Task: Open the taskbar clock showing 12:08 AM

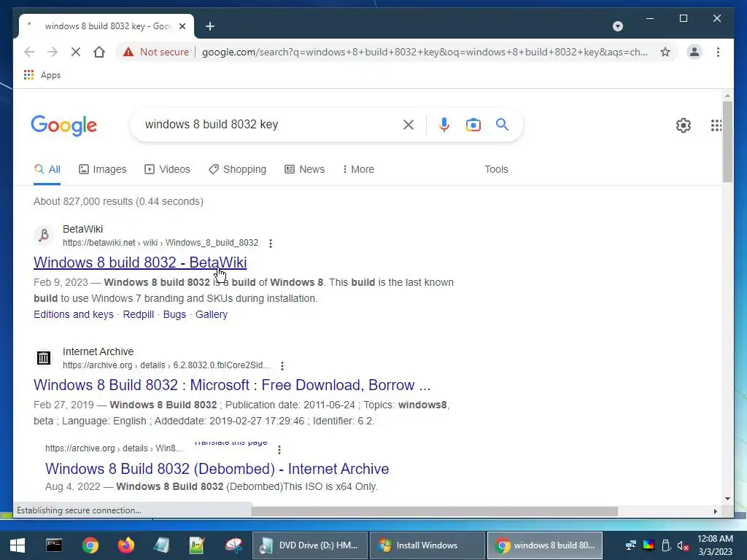Action: pyautogui.click(x=715, y=545)
